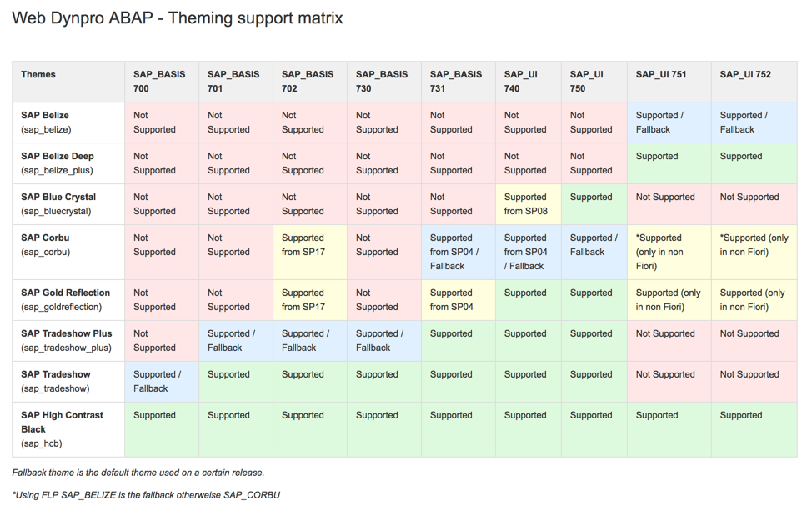Click the 'Fallback theme is the default' footnote
This screenshot has height=510, width=812.
[x=138, y=472]
